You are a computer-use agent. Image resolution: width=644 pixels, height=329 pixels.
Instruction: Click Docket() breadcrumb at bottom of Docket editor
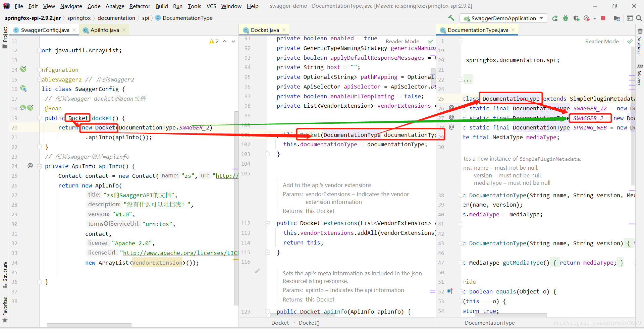309,323
